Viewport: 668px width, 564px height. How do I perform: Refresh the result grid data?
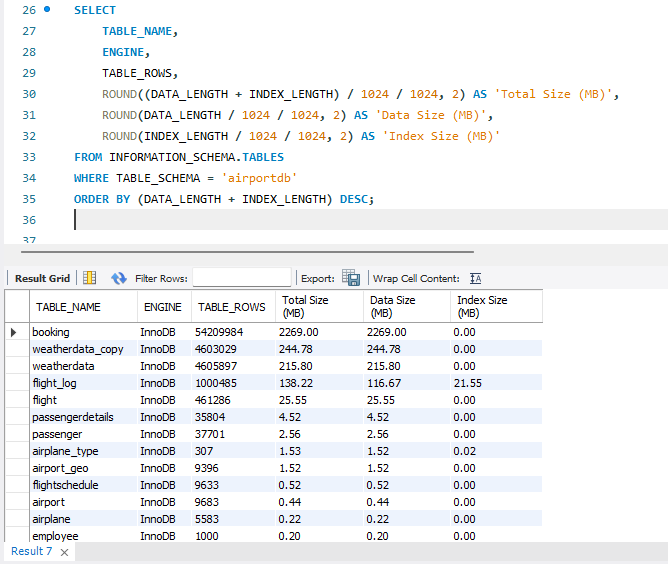(119, 278)
